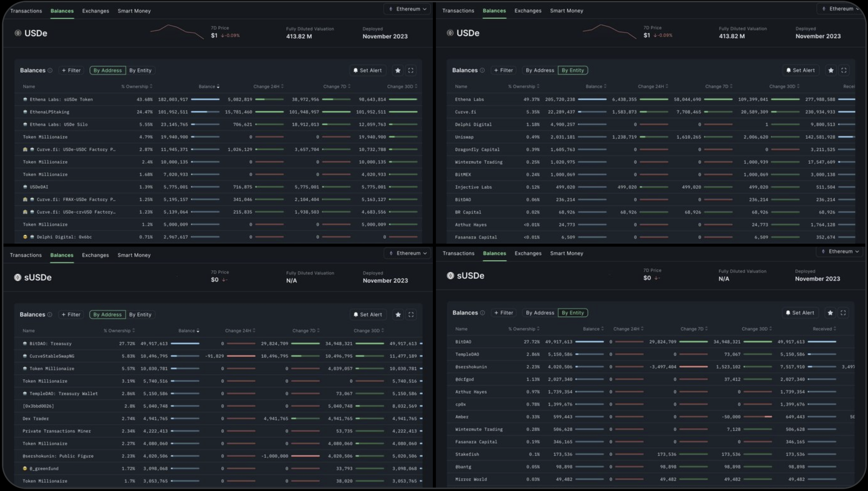The height and width of the screenshot is (491, 868).
Task: Click the balance bar on the Curve.fi entity row
Action: pos(592,112)
